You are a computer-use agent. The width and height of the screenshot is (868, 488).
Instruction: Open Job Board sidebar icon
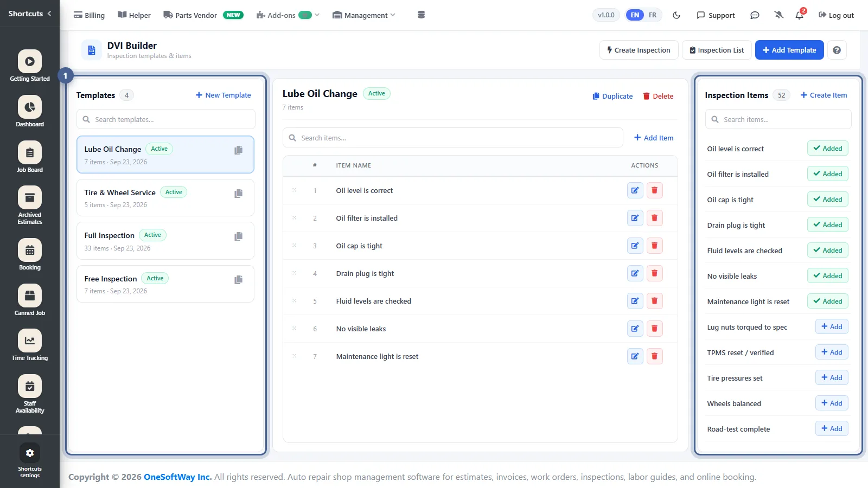click(x=30, y=152)
